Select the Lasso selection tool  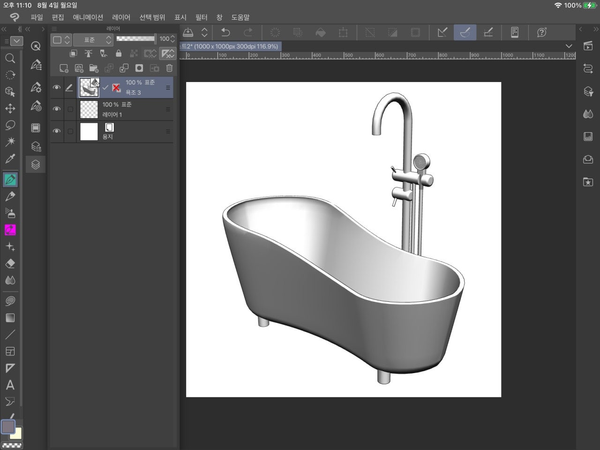10,125
